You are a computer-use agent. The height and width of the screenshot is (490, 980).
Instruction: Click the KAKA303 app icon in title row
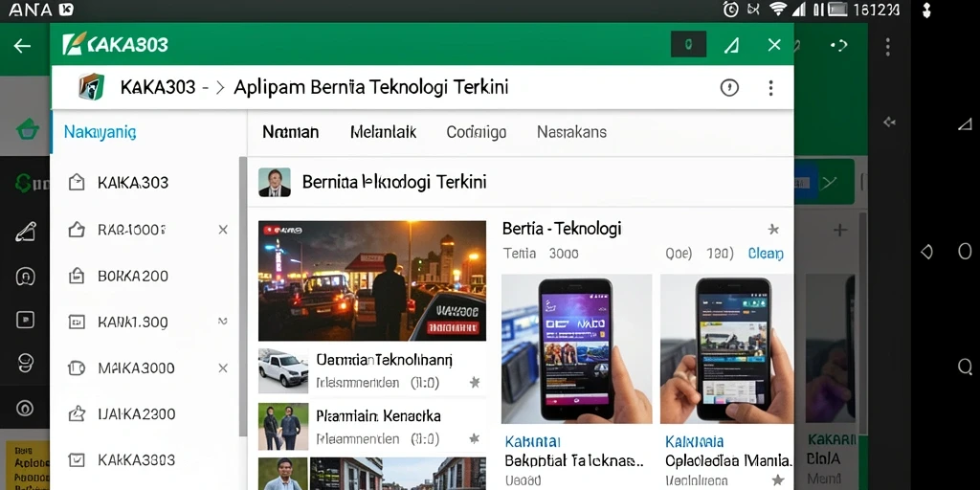(x=91, y=87)
